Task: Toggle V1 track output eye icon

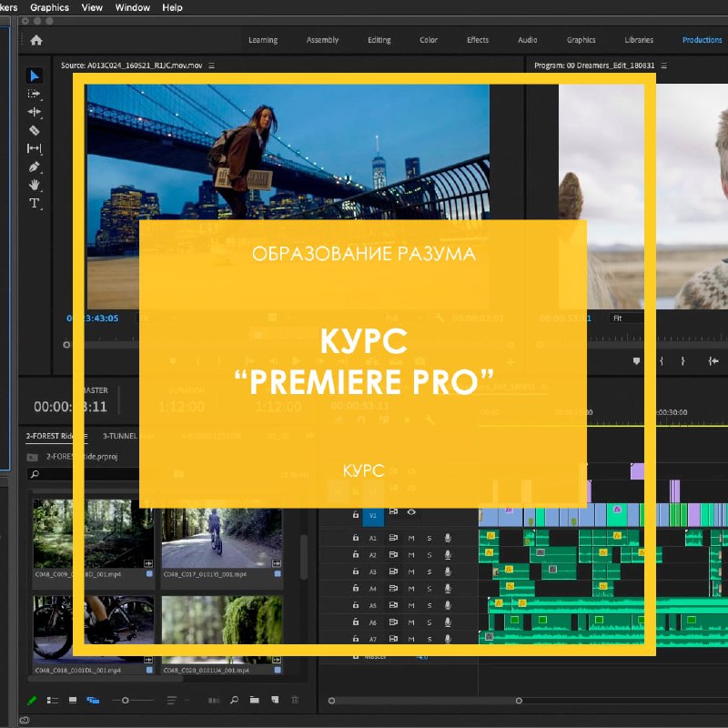Action: tap(411, 512)
